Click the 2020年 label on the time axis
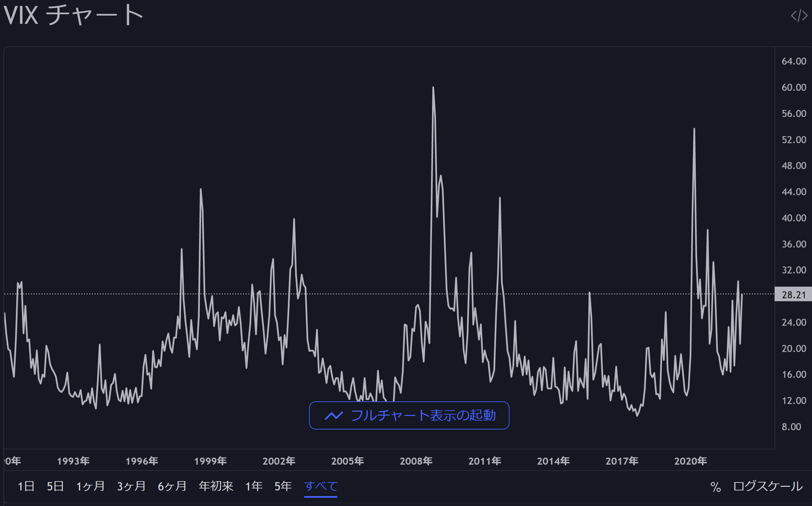The width and height of the screenshot is (812, 506). pyautogui.click(x=690, y=461)
